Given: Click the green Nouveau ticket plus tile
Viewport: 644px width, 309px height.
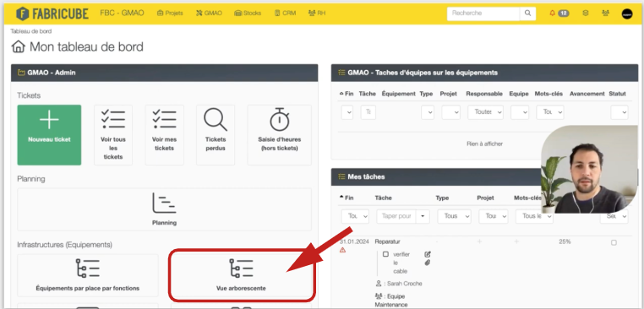Looking at the screenshot, I should (49, 135).
